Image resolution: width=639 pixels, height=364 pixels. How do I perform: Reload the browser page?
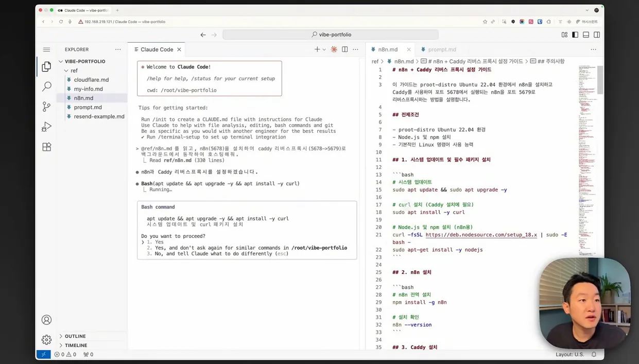click(61, 22)
